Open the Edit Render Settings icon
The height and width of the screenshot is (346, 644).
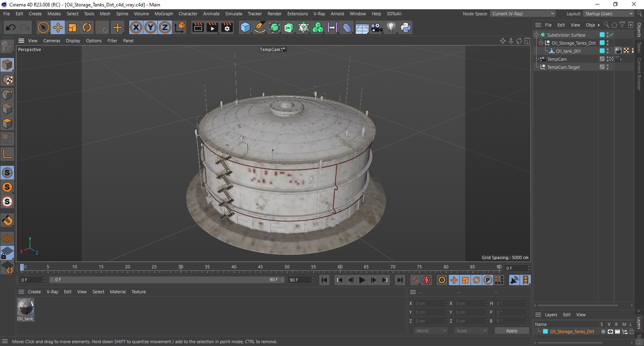click(227, 27)
